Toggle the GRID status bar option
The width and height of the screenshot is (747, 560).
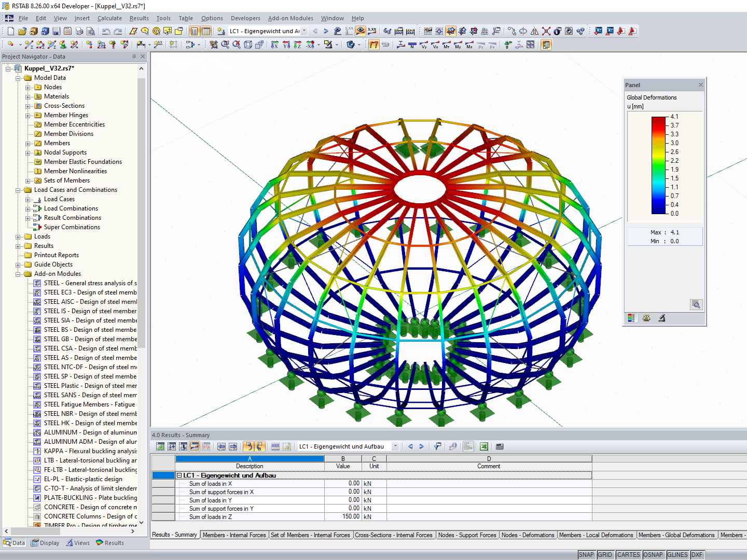[605, 555]
